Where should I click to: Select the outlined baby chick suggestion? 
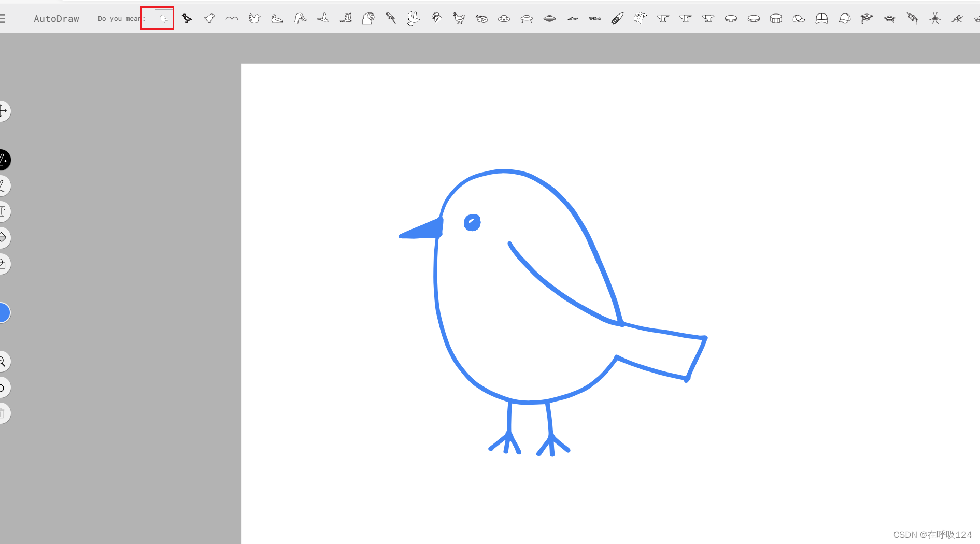pos(209,19)
